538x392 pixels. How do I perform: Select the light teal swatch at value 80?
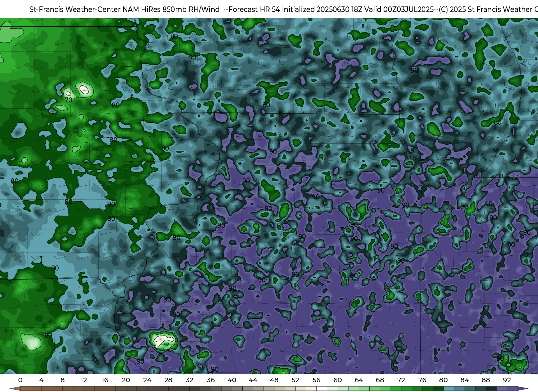click(x=449, y=389)
